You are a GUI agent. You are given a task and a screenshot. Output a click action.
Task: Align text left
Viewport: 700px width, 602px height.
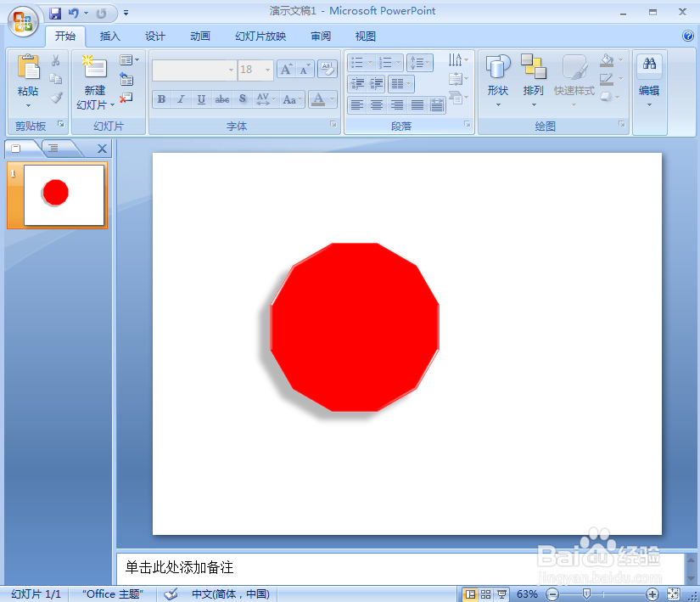point(356,105)
